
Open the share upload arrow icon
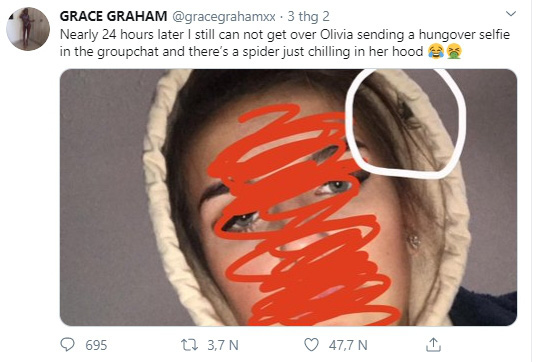433,345
